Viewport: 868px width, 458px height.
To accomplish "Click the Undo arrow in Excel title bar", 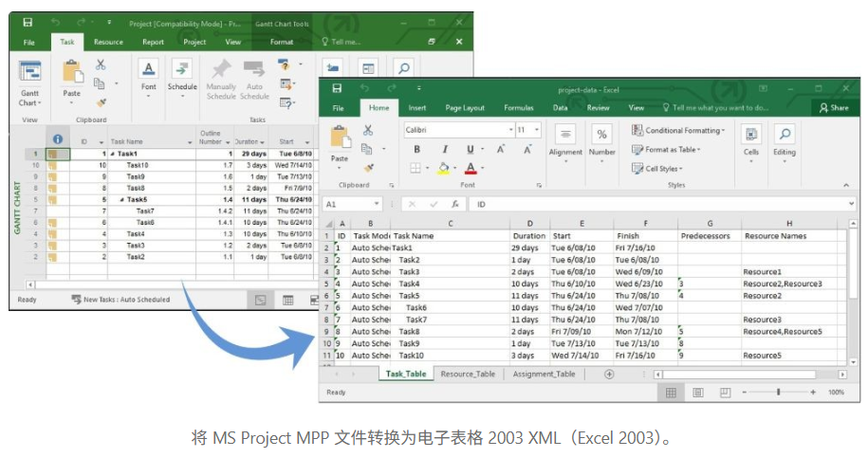I will click(x=364, y=88).
